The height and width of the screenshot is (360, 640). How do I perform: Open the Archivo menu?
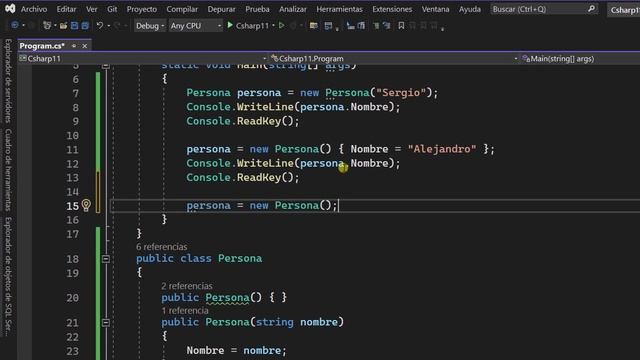tap(34, 9)
